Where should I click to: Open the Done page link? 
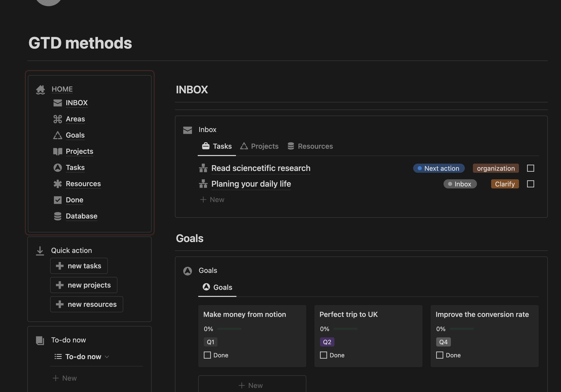pyautogui.click(x=74, y=200)
